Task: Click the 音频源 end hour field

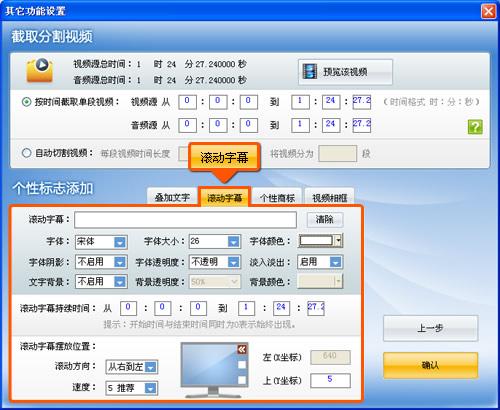Action: [x=300, y=125]
